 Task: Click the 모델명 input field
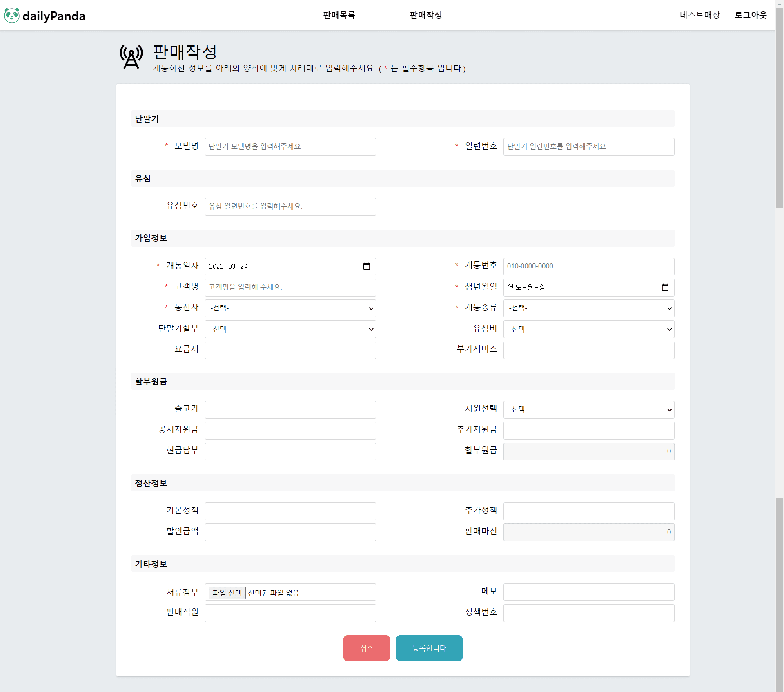click(290, 147)
